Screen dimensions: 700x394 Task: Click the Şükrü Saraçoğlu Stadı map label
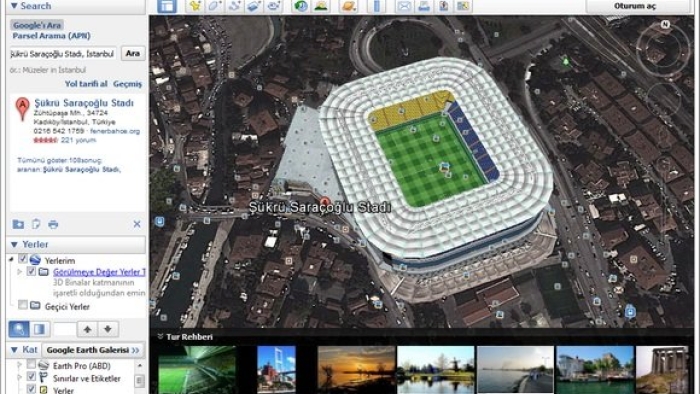320,207
